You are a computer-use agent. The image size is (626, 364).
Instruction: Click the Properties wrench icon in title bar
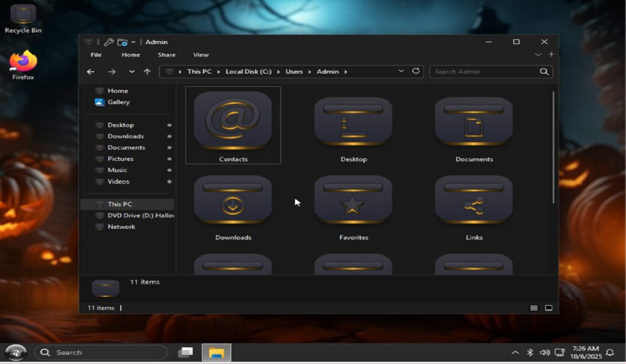tap(108, 42)
